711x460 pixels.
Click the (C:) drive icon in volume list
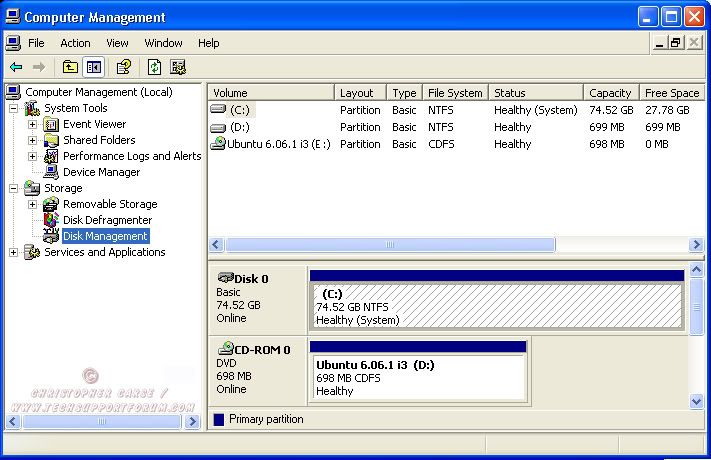point(218,109)
